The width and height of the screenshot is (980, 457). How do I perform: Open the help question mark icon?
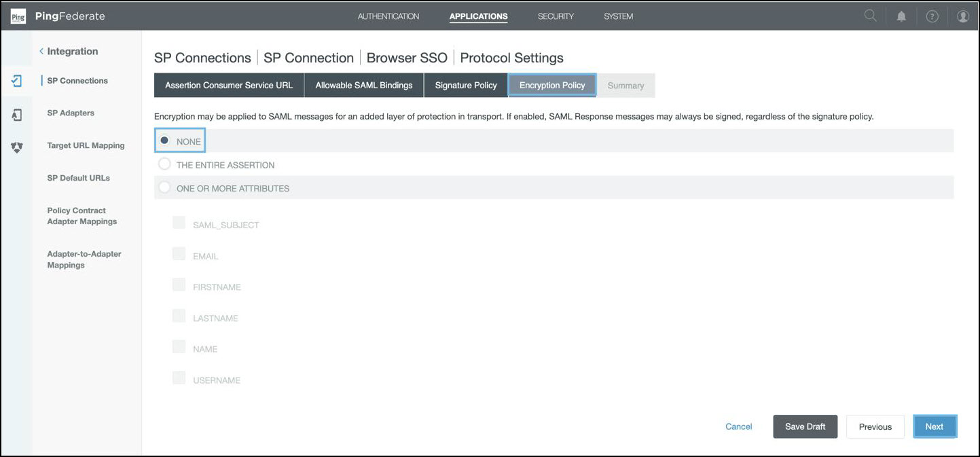point(932,16)
